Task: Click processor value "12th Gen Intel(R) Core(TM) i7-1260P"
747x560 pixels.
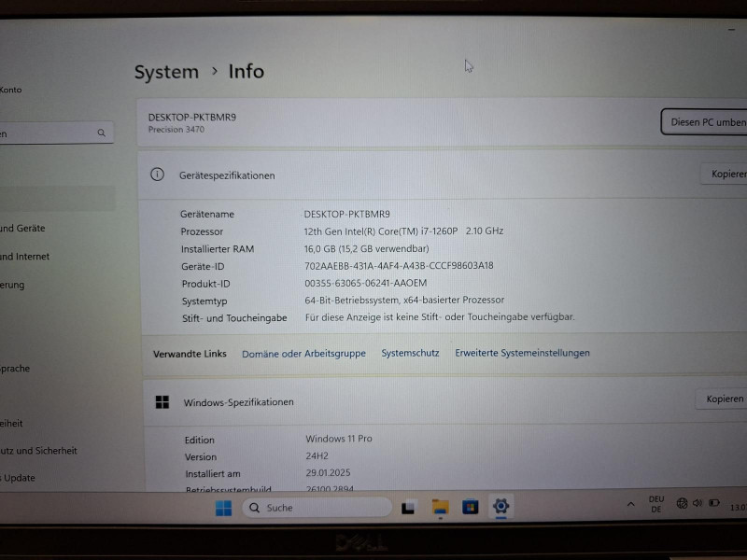Action: pyautogui.click(x=381, y=231)
